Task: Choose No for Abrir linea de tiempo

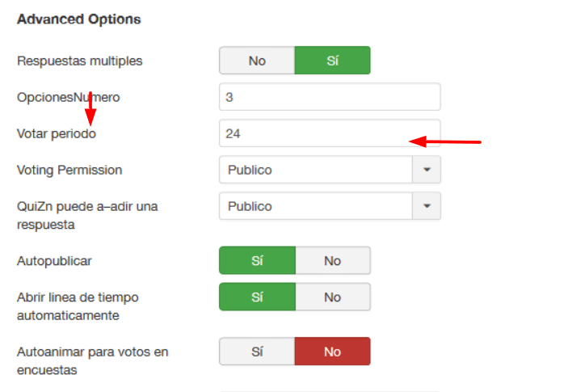Action: 332,297
